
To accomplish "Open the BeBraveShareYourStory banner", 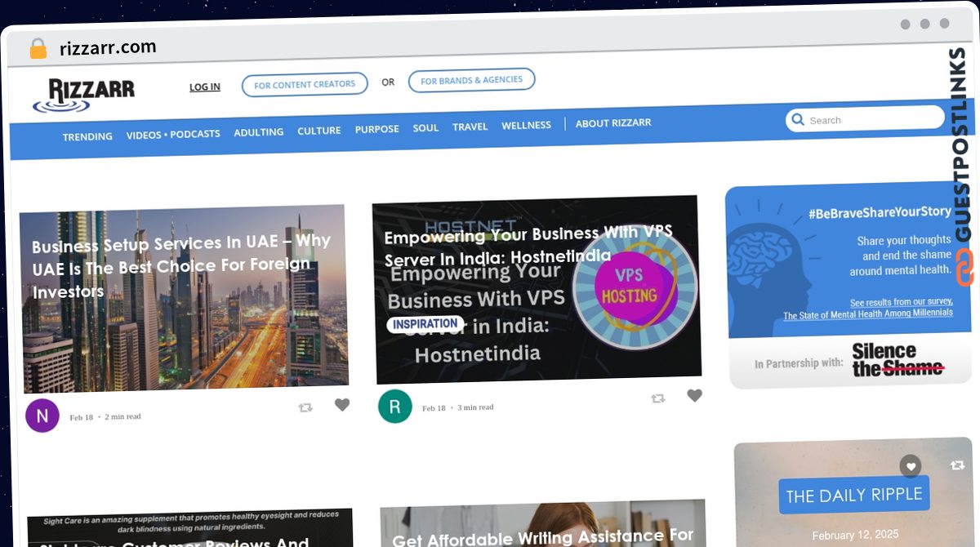I will 850,260.
